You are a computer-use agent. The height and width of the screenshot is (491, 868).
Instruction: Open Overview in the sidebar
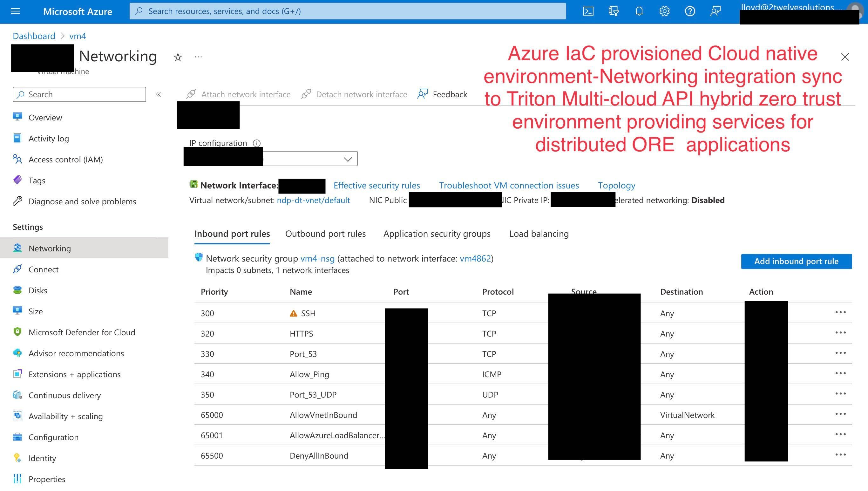[45, 117]
